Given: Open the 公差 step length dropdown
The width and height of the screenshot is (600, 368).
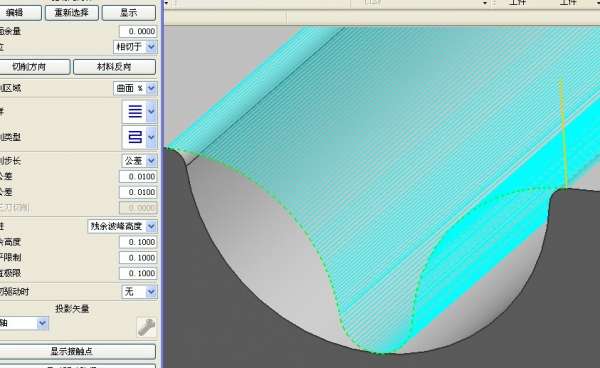Looking at the screenshot, I should click(x=151, y=161).
